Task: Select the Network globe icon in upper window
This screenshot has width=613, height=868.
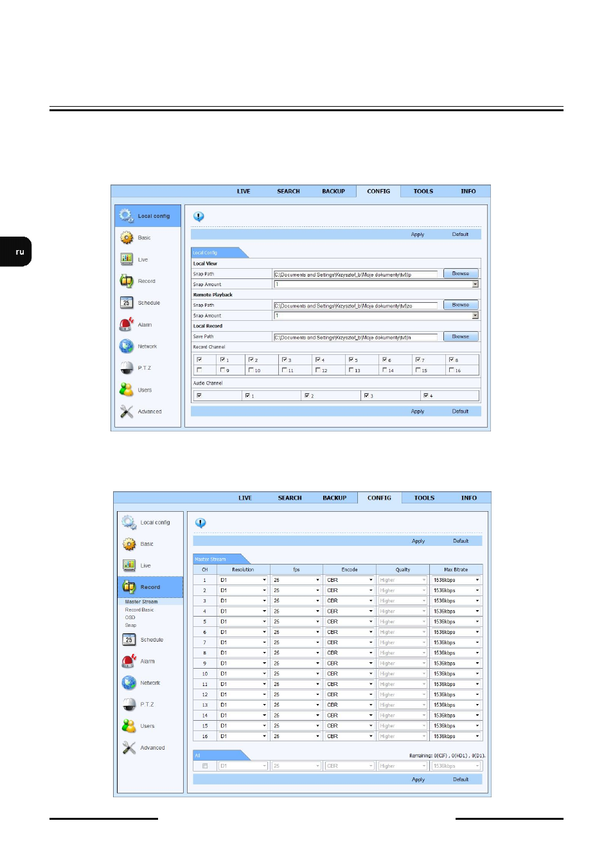Action: pos(127,346)
